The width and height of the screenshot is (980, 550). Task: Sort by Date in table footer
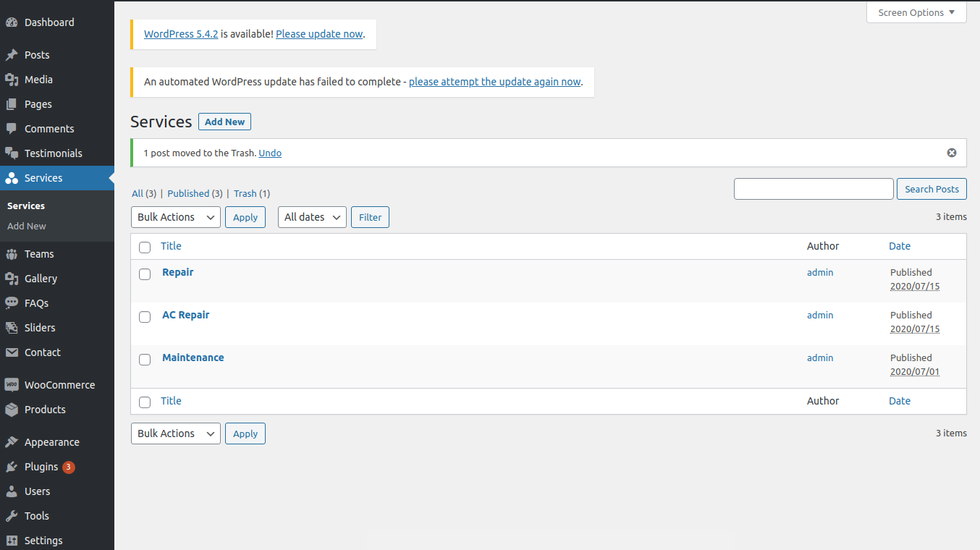point(900,401)
